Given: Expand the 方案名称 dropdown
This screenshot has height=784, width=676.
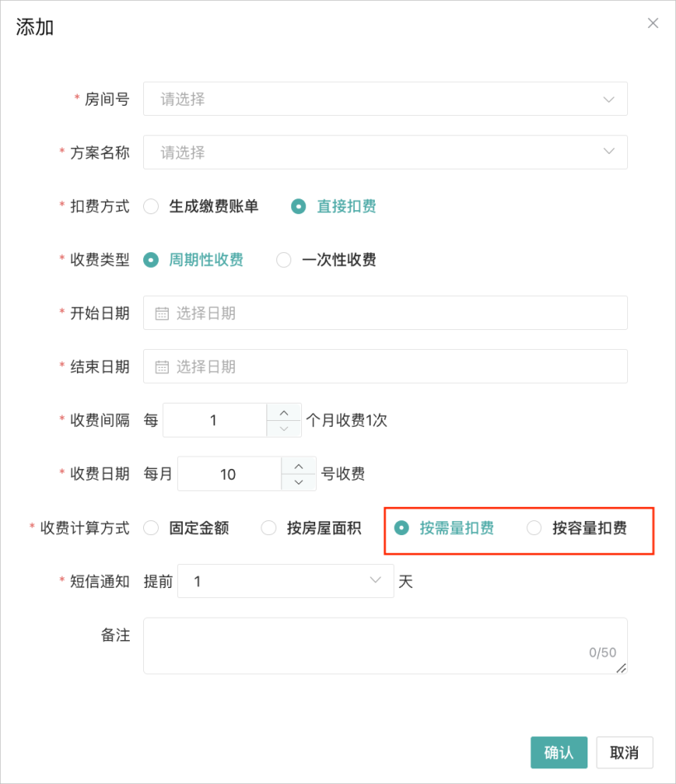Looking at the screenshot, I should (385, 152).
